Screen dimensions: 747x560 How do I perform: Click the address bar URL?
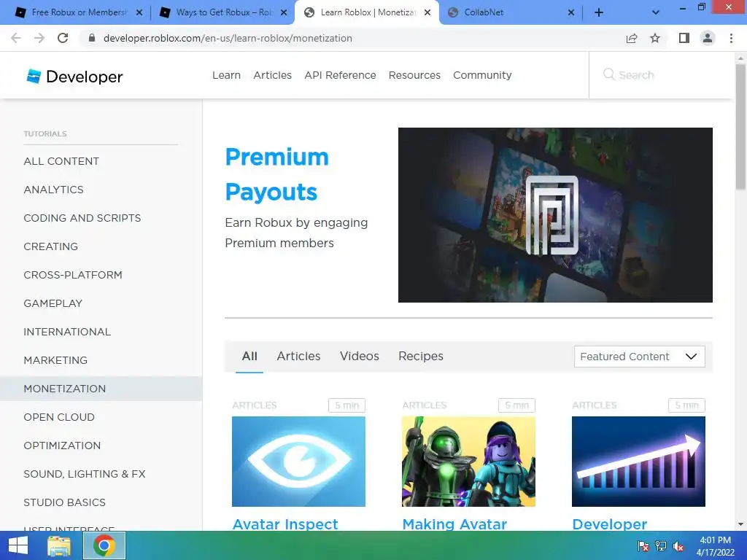pos(228,38)
